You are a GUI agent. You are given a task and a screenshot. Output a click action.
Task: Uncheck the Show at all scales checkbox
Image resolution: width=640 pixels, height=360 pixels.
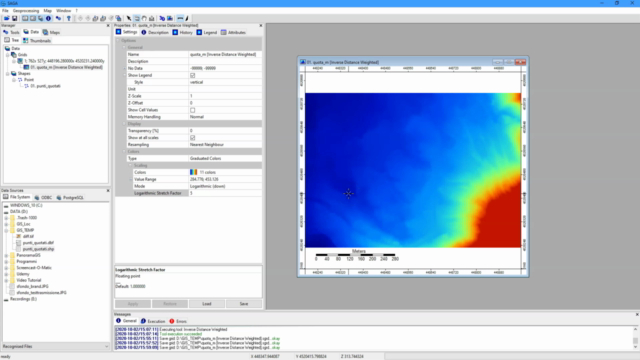pyautogui.click(x=193, y=138)
